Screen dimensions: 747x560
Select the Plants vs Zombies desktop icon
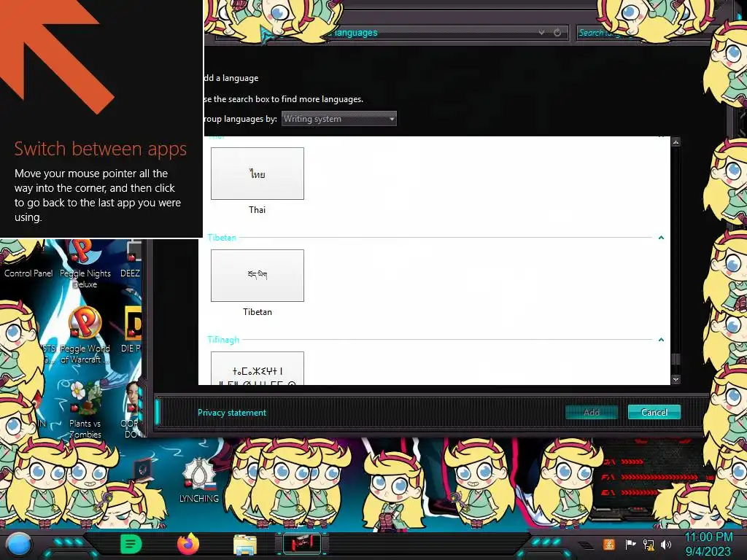tap(85, 408)
